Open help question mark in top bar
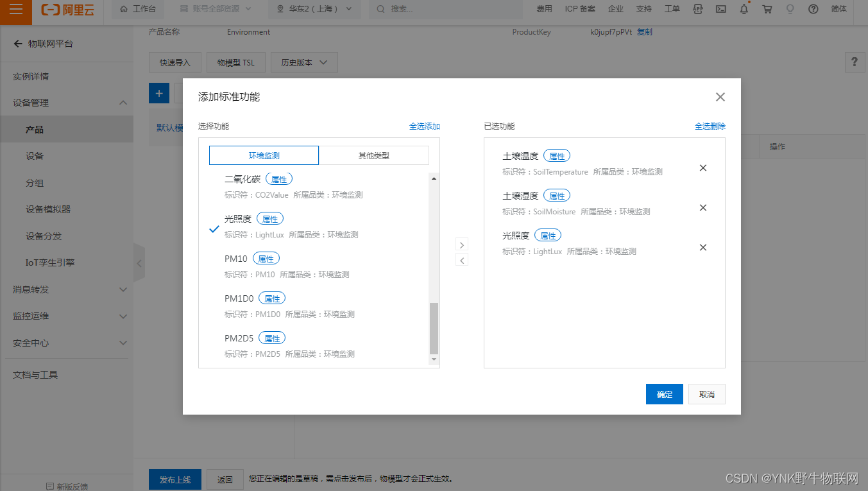The image size is (868, 491). 813,9
